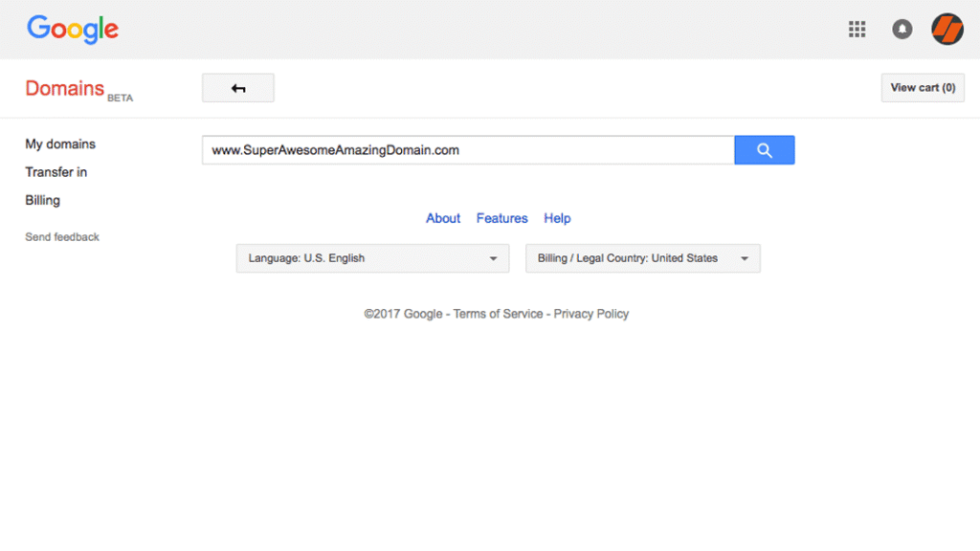This screenshot has width=980, height=551.
Task: Search with the blue magnifier button
Action: (765, 150)
